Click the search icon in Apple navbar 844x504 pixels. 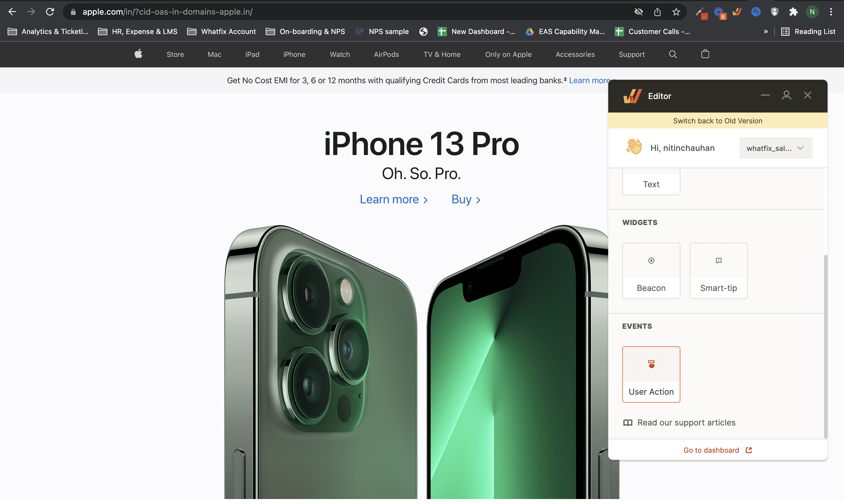pos(673,54)
